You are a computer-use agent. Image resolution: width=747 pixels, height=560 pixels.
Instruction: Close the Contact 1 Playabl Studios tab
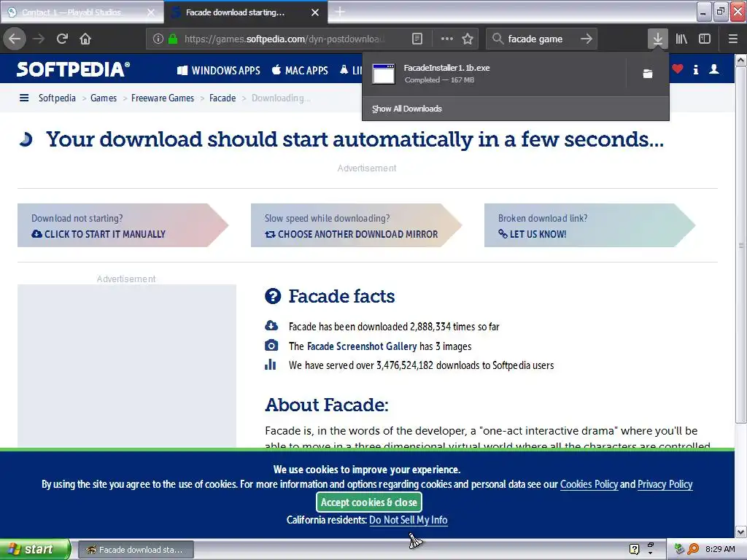tap(150, 13)
